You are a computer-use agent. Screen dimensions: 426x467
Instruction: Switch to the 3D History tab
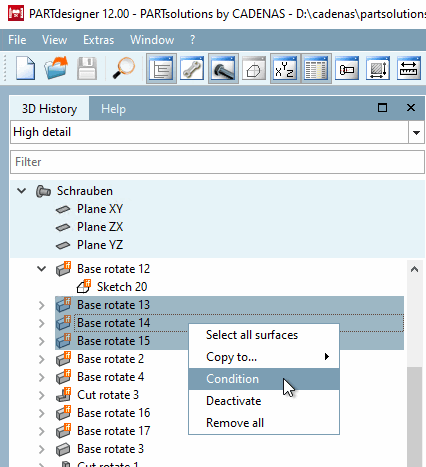click(x=49, y=109)
